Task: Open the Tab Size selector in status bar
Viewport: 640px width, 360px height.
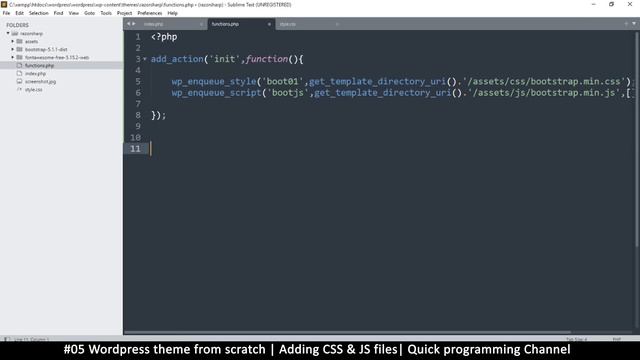Action: coord(576,339)
